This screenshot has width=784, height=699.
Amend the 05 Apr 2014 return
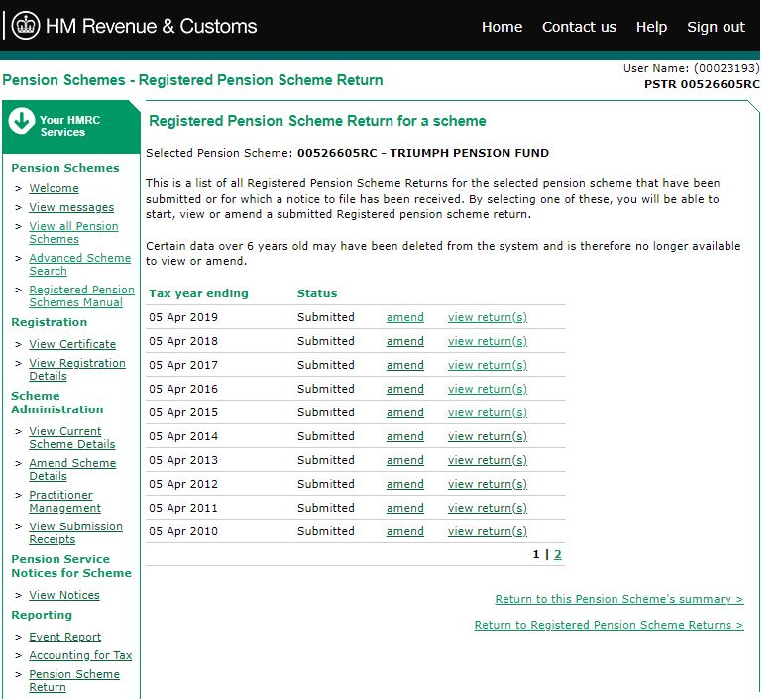tap(405, 436)
